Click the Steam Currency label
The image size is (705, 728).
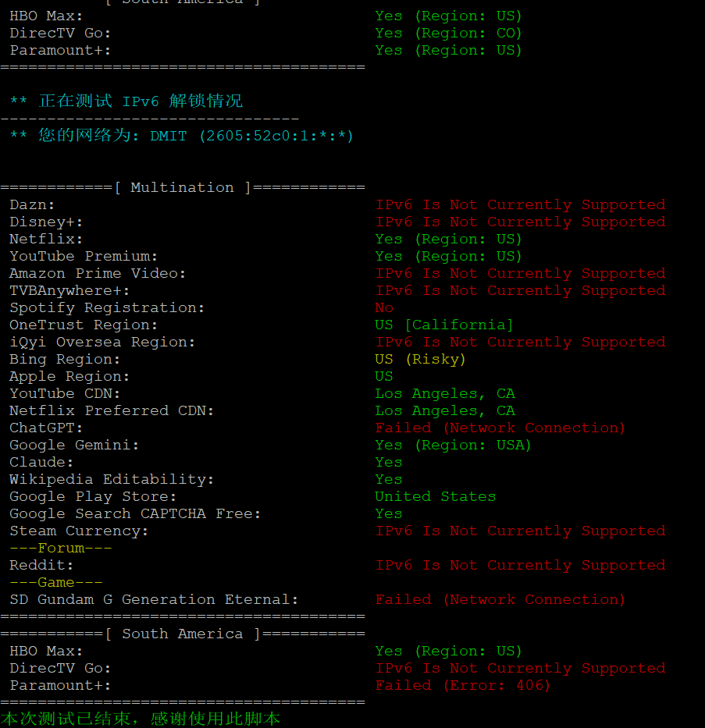[x=78, y=531]
